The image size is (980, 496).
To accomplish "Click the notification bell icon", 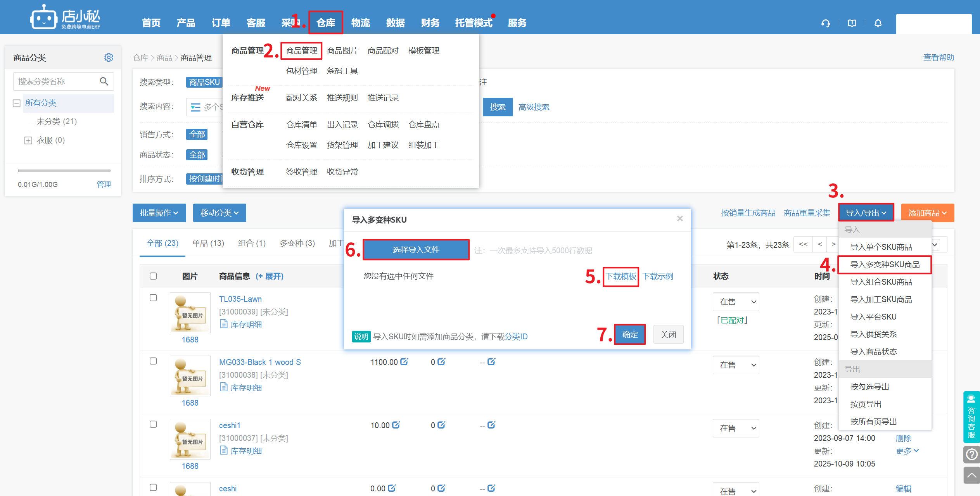I will (878, 23).
